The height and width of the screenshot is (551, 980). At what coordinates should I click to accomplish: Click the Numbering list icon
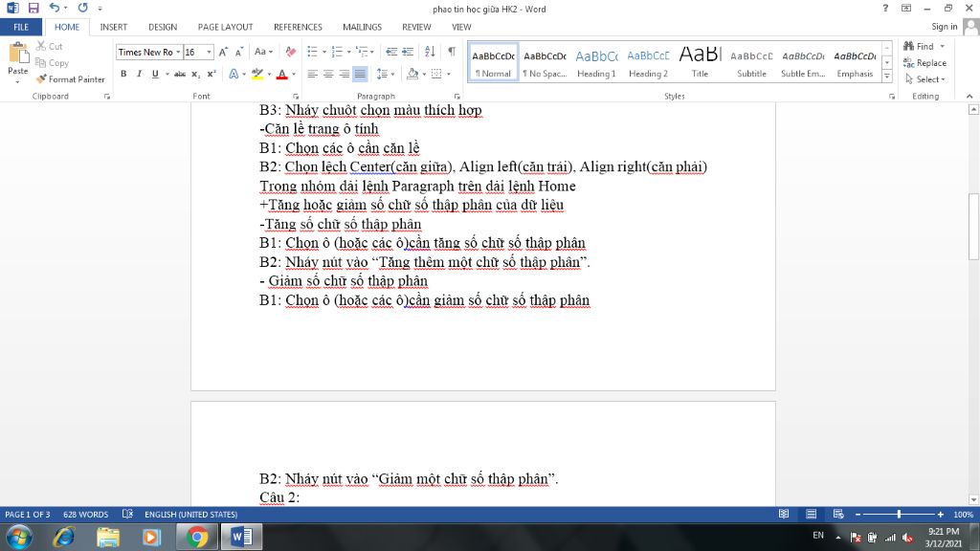(x=337, y=52)
